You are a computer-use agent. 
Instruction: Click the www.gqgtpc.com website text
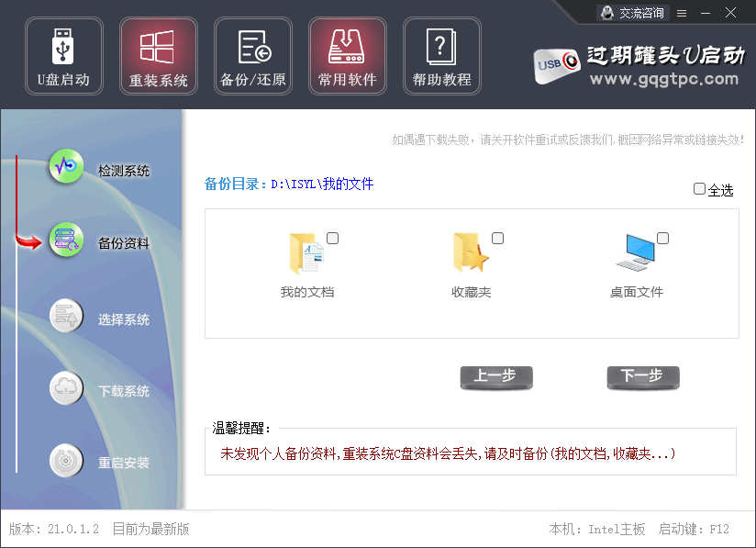coord(664,79)
